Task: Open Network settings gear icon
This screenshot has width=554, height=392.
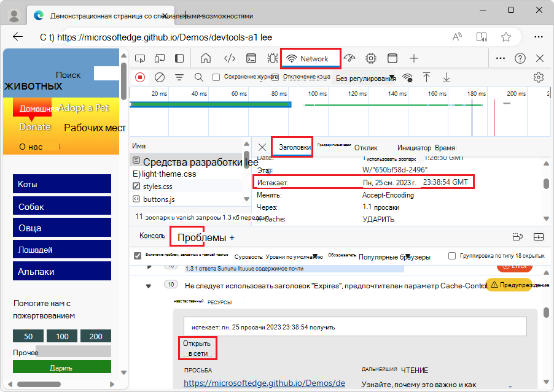Action: pos(539,77)
